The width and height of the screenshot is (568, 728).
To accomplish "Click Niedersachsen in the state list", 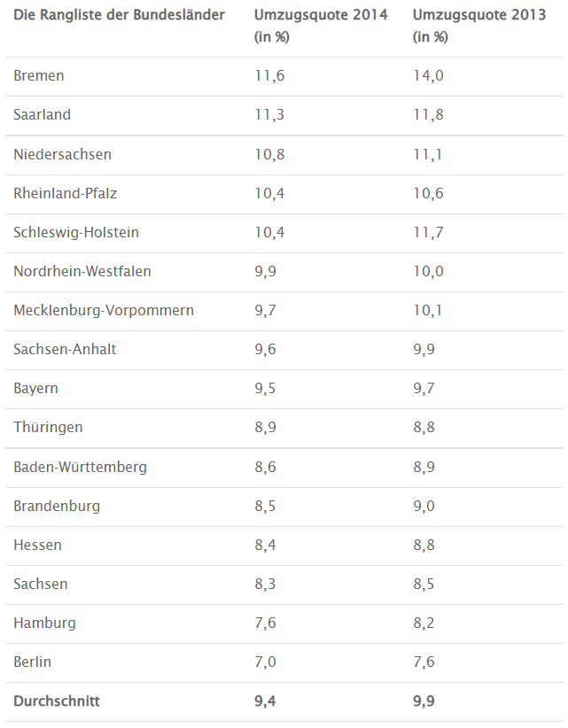I will point(62,155).
